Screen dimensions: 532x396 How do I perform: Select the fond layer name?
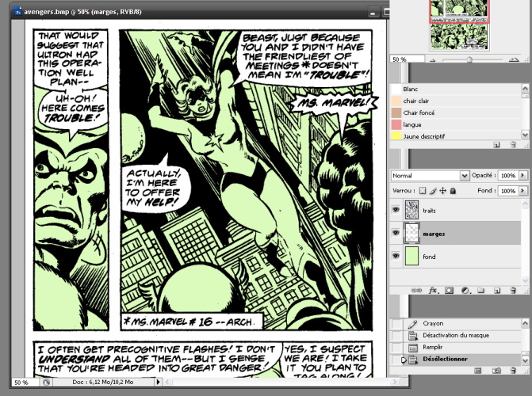429,257
